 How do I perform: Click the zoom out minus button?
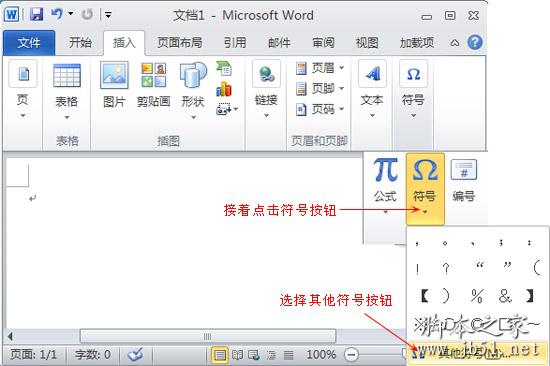coord(351,355)
